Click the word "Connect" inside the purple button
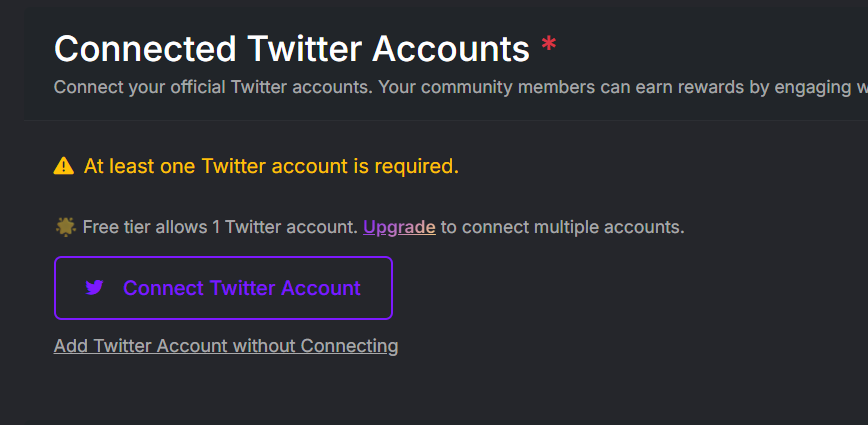 pos(164,288)
